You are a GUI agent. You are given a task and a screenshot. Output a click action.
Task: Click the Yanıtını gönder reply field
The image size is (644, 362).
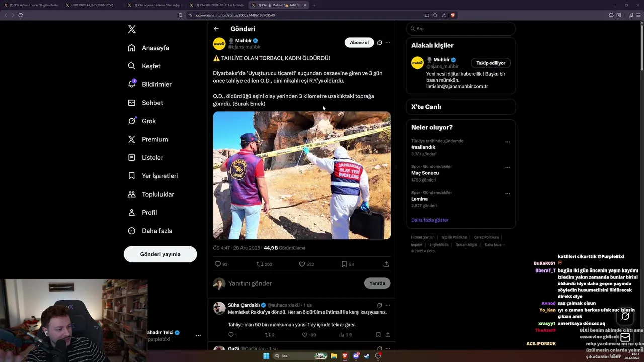[294, 283]
